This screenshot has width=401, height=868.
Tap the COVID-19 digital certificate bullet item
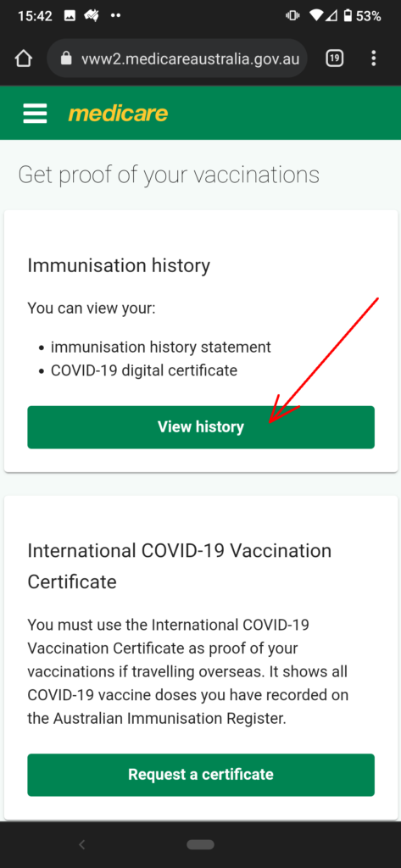click(144, 370)
